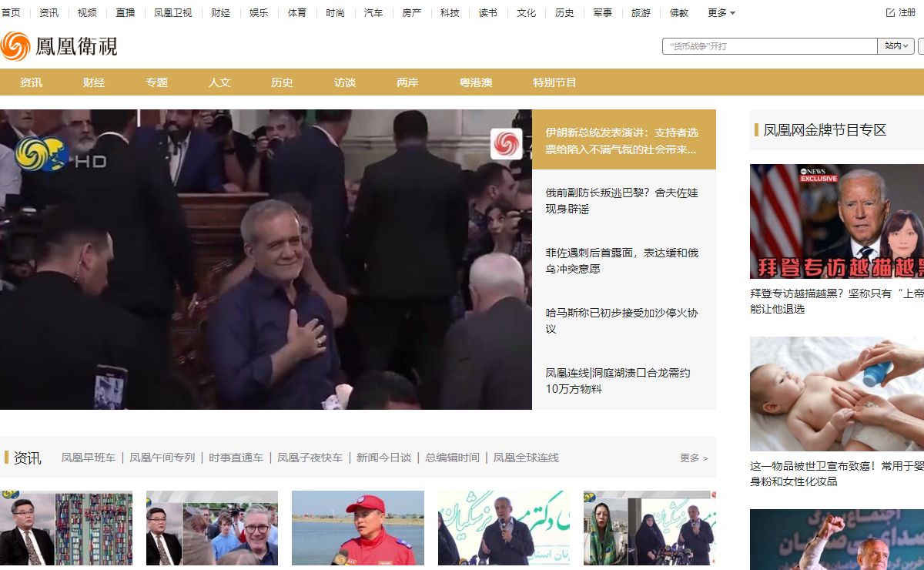Screen dimensions: 924x570
Task: Select 两岸 tab in gold bar
Action: 407,82
